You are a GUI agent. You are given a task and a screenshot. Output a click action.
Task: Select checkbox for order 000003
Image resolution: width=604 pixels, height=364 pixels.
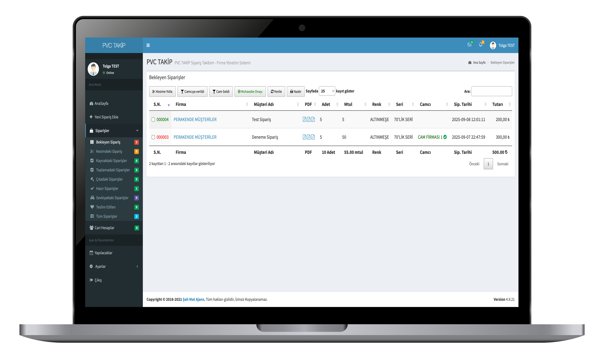tap(153, 137)
